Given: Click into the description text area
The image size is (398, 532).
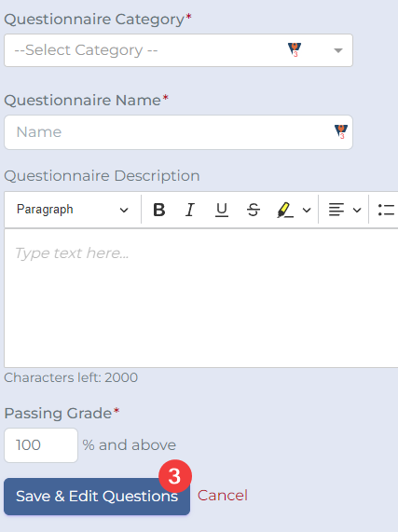Looking at the screenshot, I should coord(201,298).
